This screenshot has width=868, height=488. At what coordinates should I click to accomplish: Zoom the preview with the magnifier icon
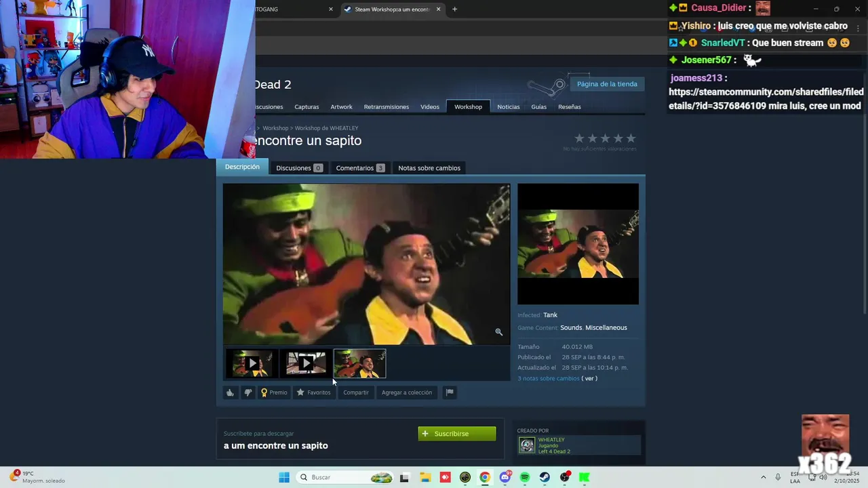tap(498, 332)
